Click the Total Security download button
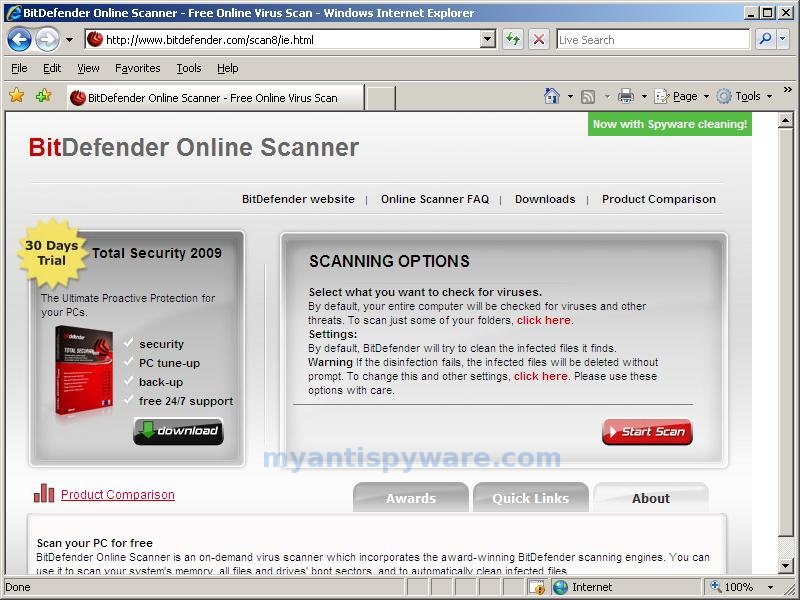Screen dimensions: 800x600 [178, 432]
